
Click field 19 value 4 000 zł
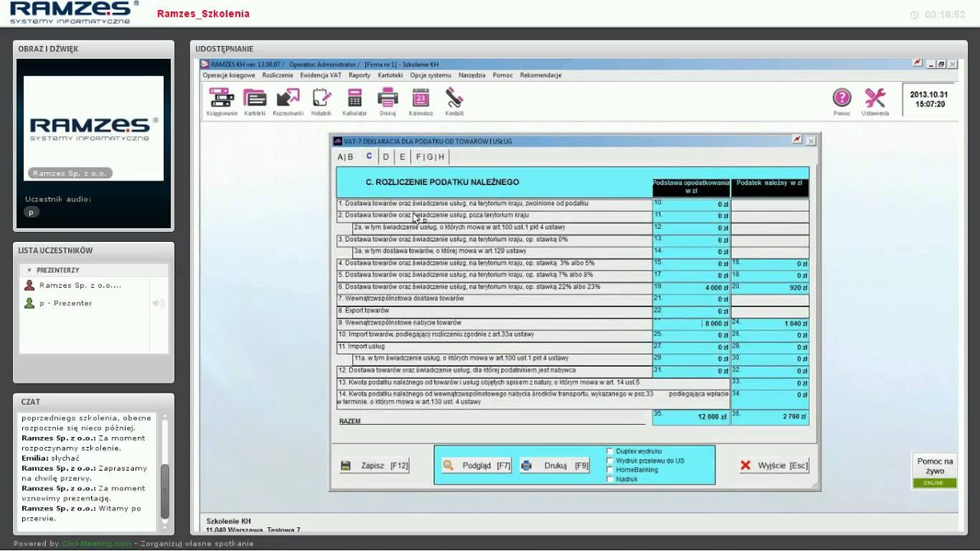point(691,288)
